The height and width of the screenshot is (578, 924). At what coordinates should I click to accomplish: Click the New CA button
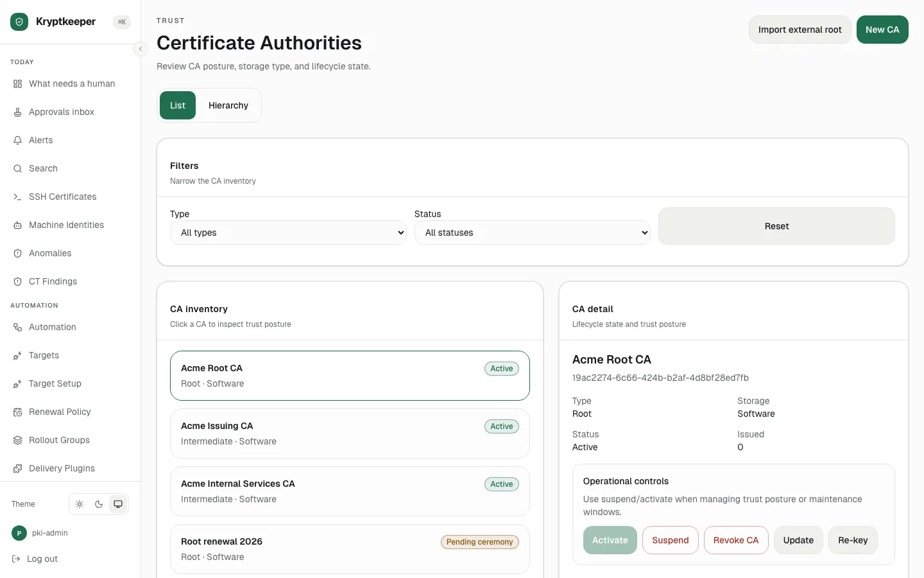tap(882, 30)
